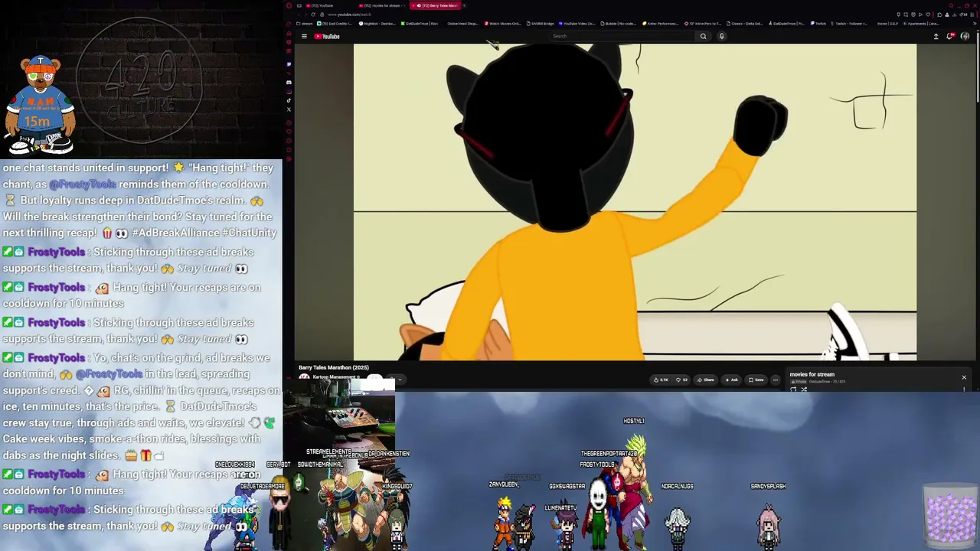Open the stream bookmarks folder
Image resolution: width=980 pixels, height=551 pixels.
pos(306,24)
